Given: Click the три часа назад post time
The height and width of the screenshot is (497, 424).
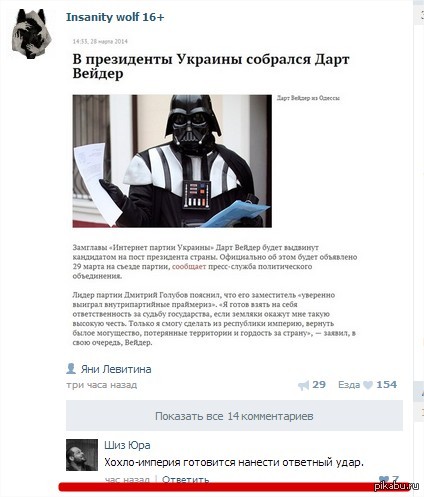Looking at the screenshot, I should click(x=101, y=385).
